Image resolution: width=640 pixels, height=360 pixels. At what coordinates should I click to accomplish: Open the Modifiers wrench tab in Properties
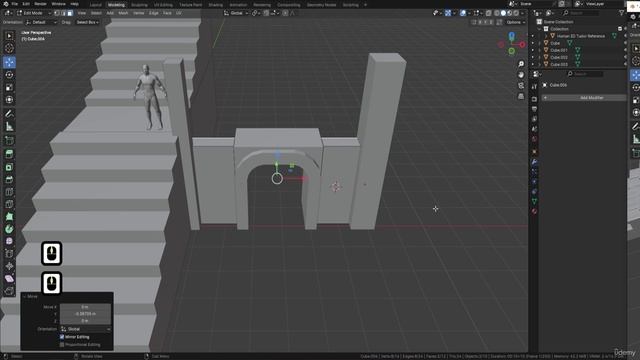pyautogui.click(x=534, y=162)
